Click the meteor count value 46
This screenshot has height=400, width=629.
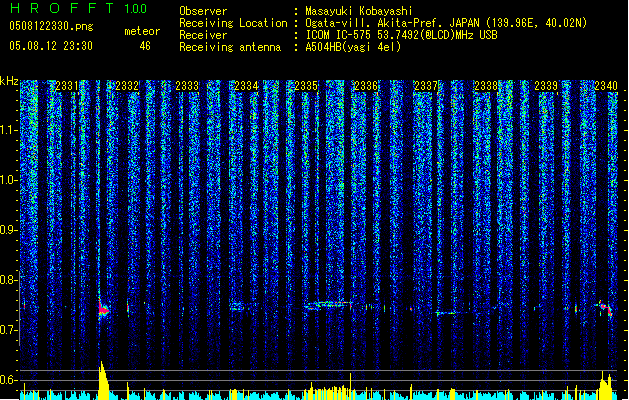(145, 46)
